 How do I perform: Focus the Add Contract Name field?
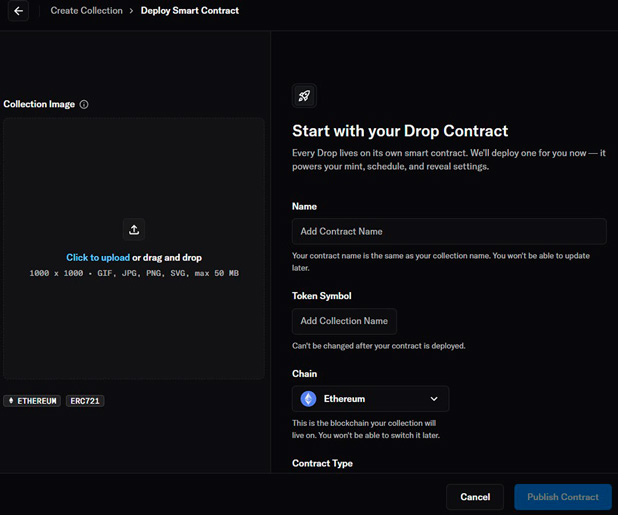[x=449, y=231]
